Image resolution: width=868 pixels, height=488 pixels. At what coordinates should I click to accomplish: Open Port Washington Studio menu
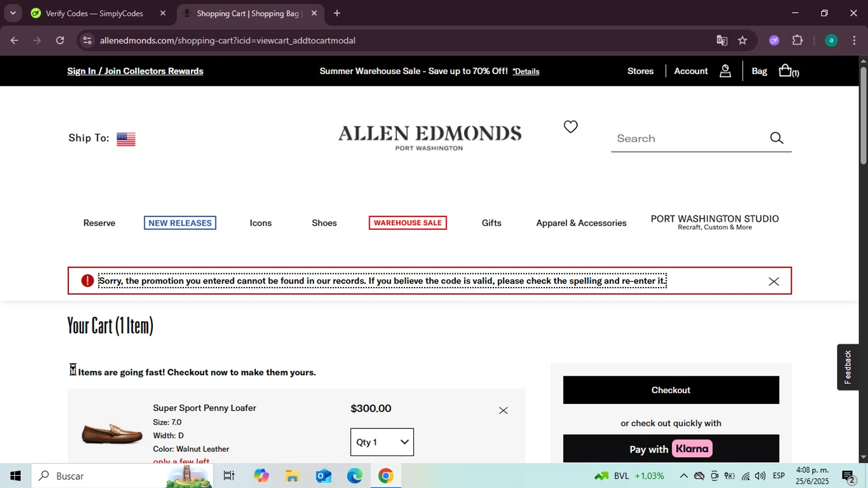715,222
